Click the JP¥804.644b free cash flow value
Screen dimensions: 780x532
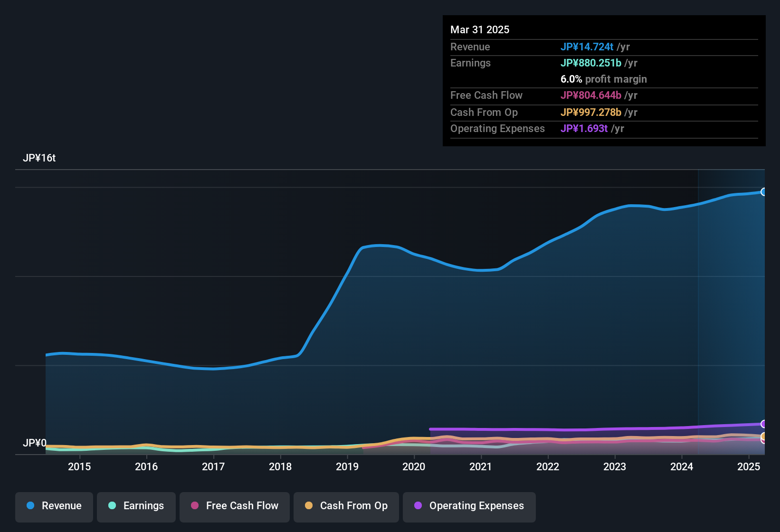[x=591, y=95]
